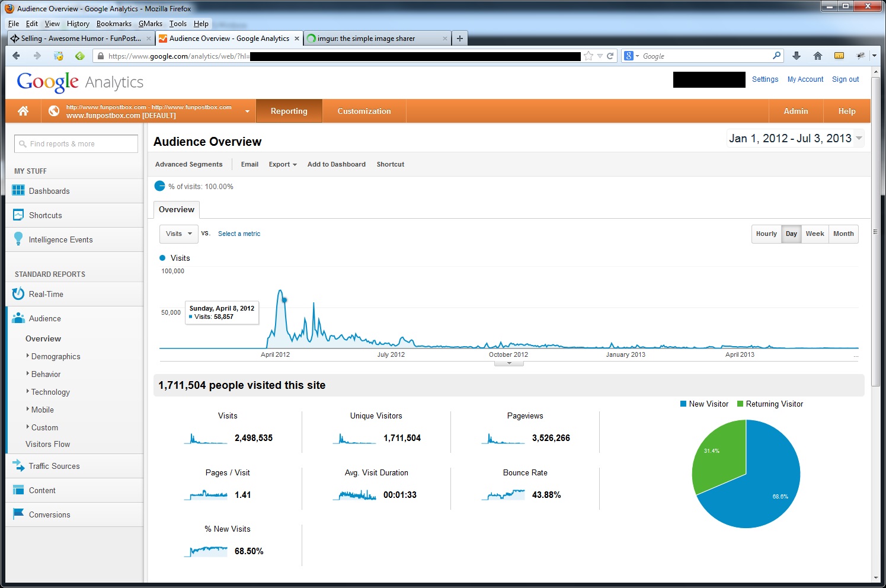Click the green feed icon in navigation toolbar

click(x=79, y=56)
